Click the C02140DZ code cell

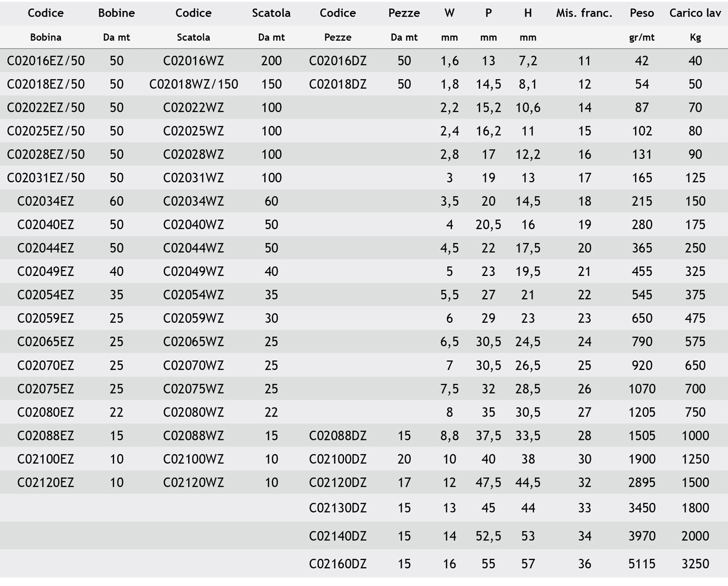click(337, 536)
